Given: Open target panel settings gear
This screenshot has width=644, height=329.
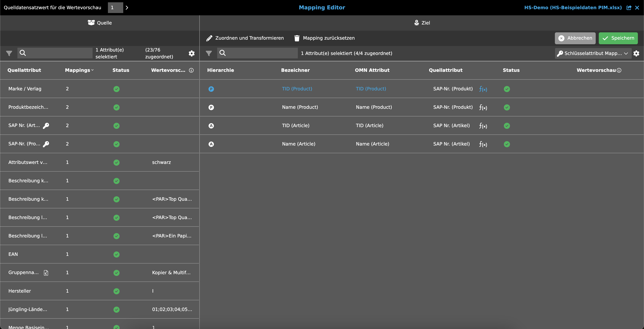Looking at the screenshot, I should pyautogui.click(x=636, y=53).
